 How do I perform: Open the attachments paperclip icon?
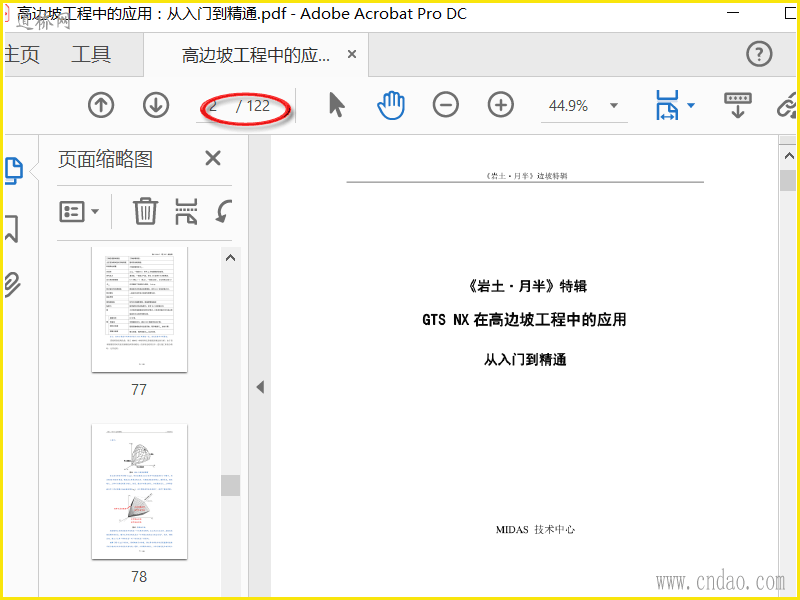(x=12, y=285)
